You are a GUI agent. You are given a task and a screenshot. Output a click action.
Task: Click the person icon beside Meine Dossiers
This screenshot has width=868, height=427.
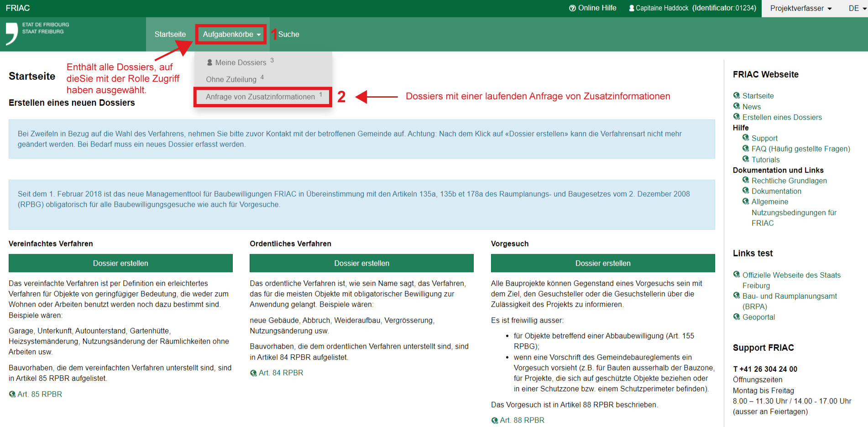209,62
